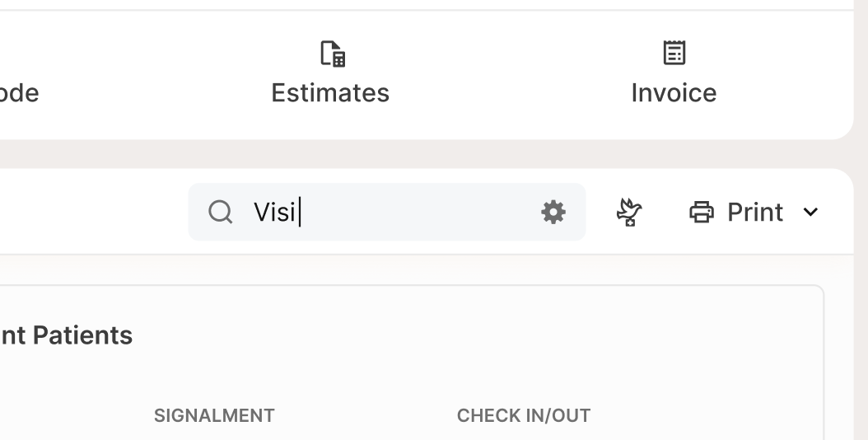Viewport: 868px width, 440px height.
Task: Select the partially visible tab ending in "ode"
Action: (x=19, y=92)
